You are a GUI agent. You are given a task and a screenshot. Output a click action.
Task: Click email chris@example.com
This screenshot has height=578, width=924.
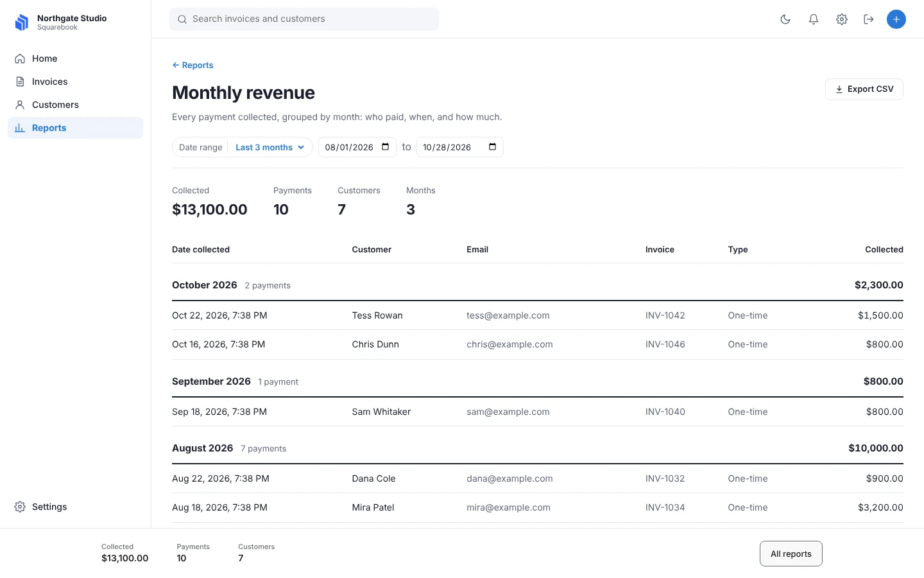point(509,344)
